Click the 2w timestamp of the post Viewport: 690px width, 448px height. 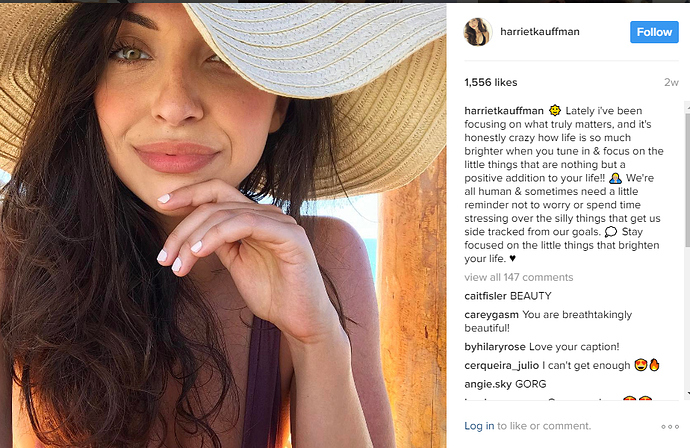[672, 82]
